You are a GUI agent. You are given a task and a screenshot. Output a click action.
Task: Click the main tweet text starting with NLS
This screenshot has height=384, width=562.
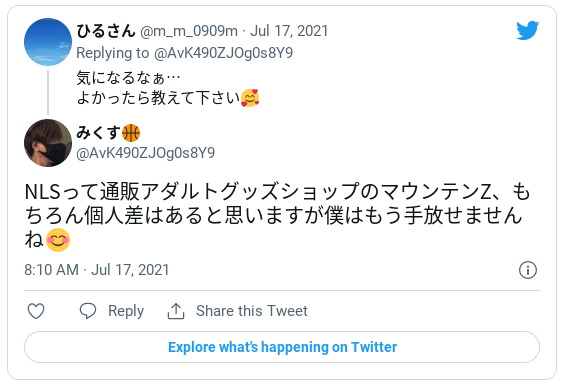(277, 215)
